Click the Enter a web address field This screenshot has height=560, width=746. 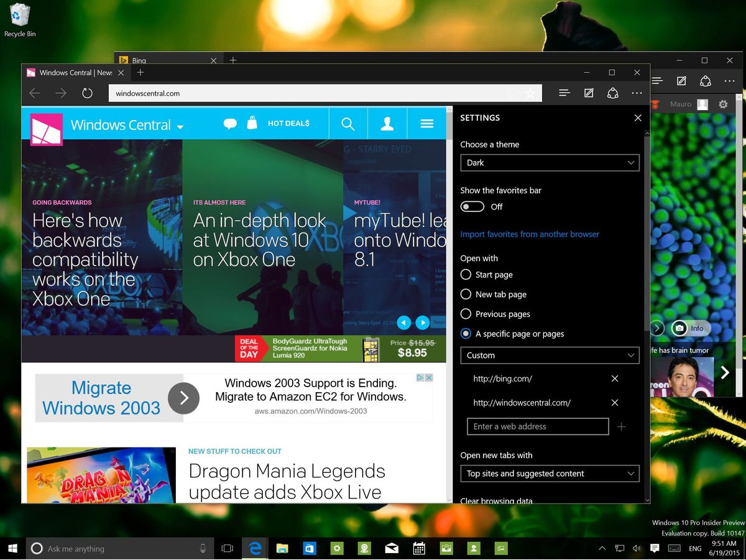(x=537, y=426)
